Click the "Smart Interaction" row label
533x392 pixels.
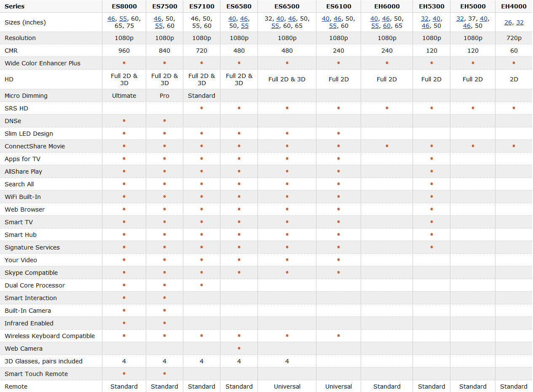[x=31, y=298]
